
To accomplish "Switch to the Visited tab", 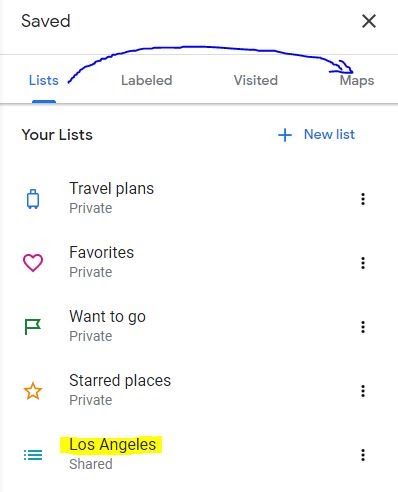I will [256, 80].
